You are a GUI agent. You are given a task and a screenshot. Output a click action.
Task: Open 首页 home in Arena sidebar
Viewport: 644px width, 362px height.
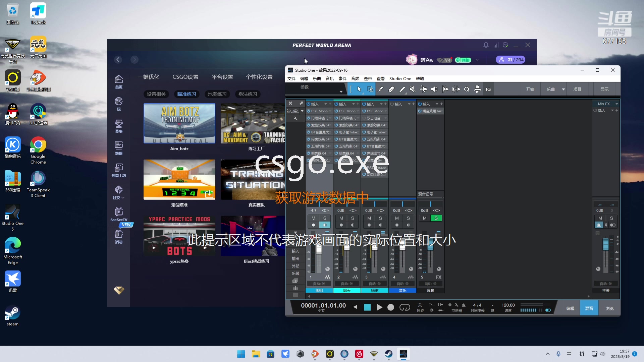[118, 82]
